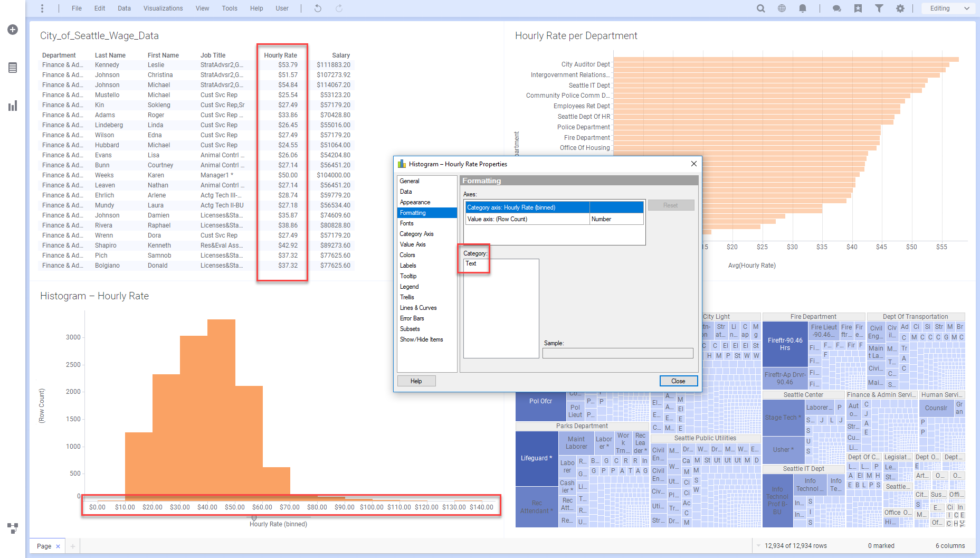Click the Redo arrow in the top bar

pos(339,8)
